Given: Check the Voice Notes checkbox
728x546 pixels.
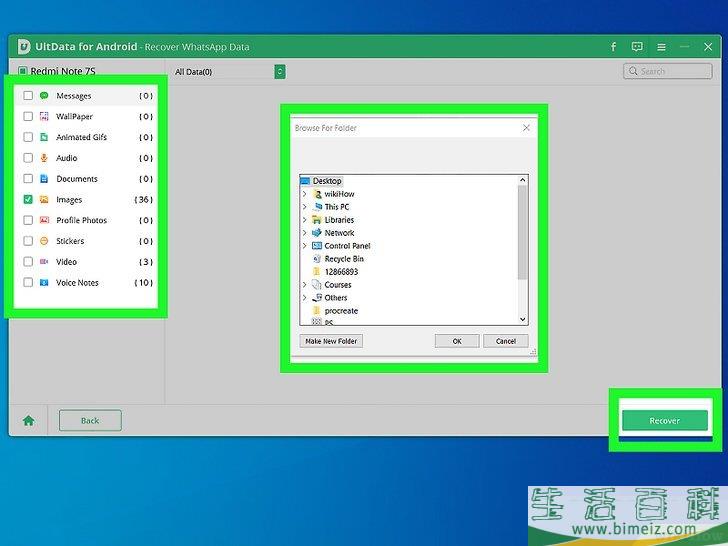Looking at the screenshot, I should [28, 282].
